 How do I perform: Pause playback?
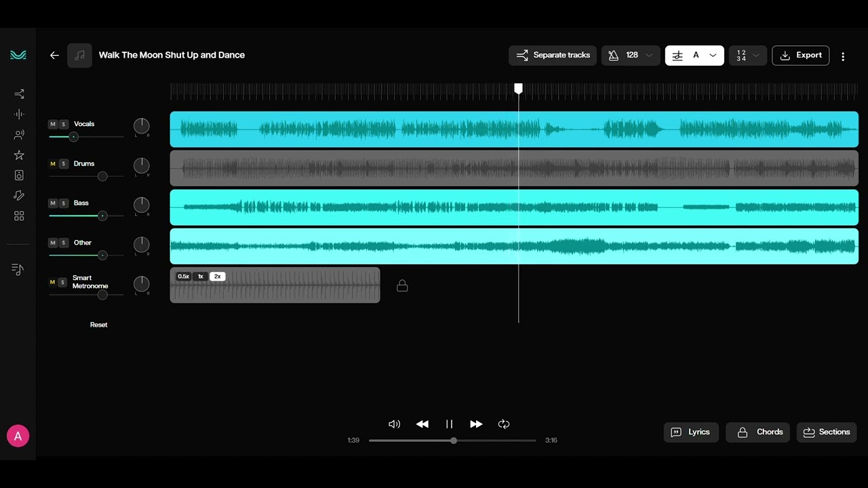pyautogui.click(x=449, y=424)
